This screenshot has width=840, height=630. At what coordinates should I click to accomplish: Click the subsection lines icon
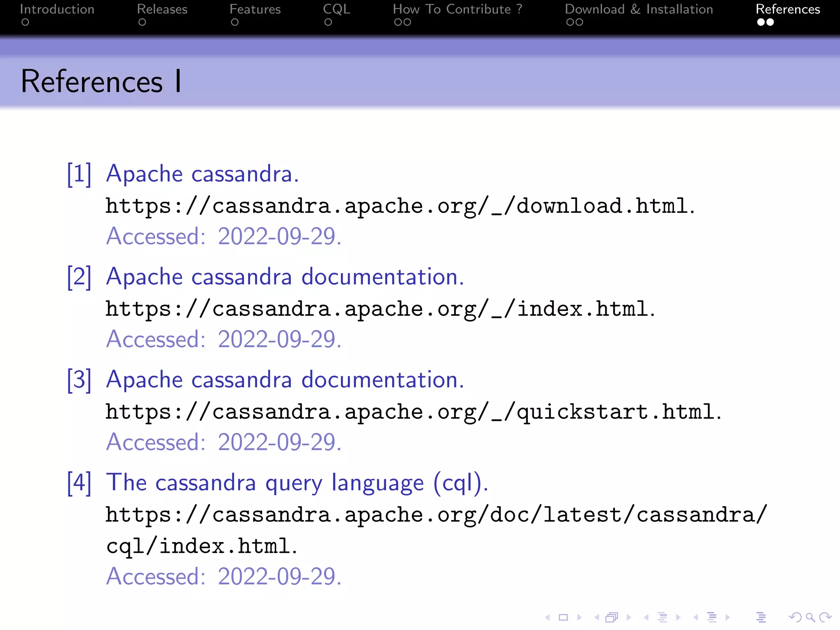pyautogui.click(x=662, y=617)
